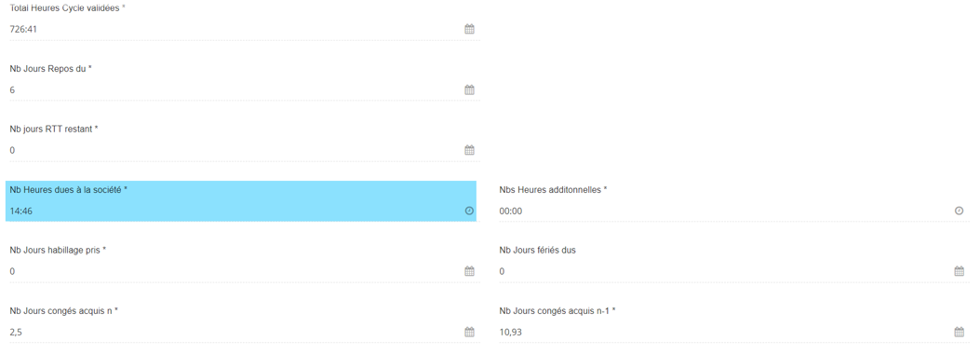Viewport: 980px width, 355px height.
Task: Select the Nb Jours Repos du value 6
Action: pyautogui.click(x=235, y=89)
